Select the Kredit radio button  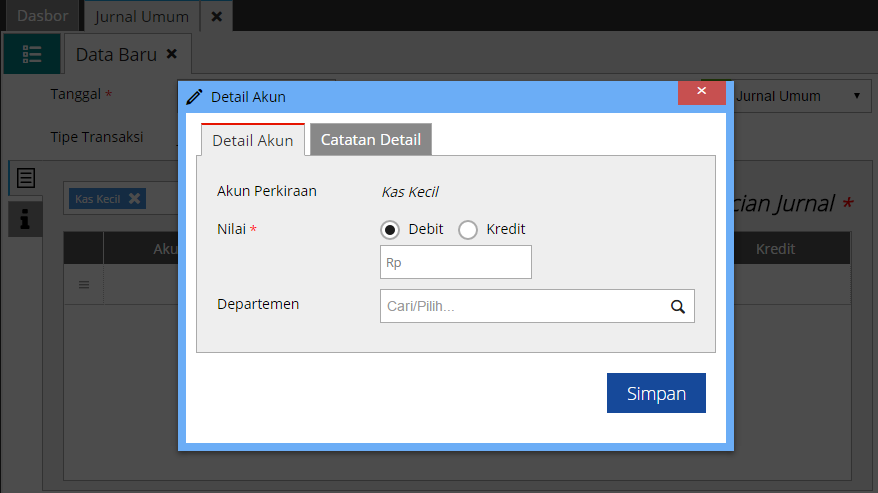(x=468, y=230)
